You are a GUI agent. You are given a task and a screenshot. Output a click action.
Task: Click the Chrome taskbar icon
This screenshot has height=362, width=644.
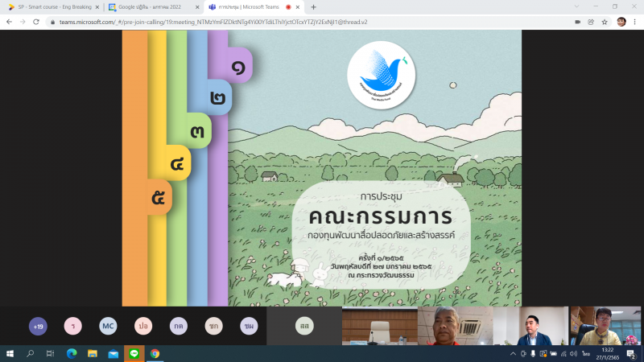[x=155, y=353]
